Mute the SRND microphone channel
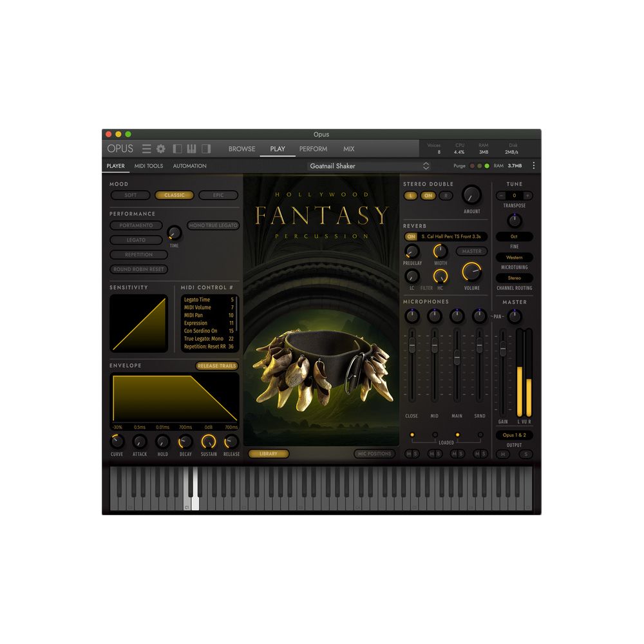 tap(477, 454)
